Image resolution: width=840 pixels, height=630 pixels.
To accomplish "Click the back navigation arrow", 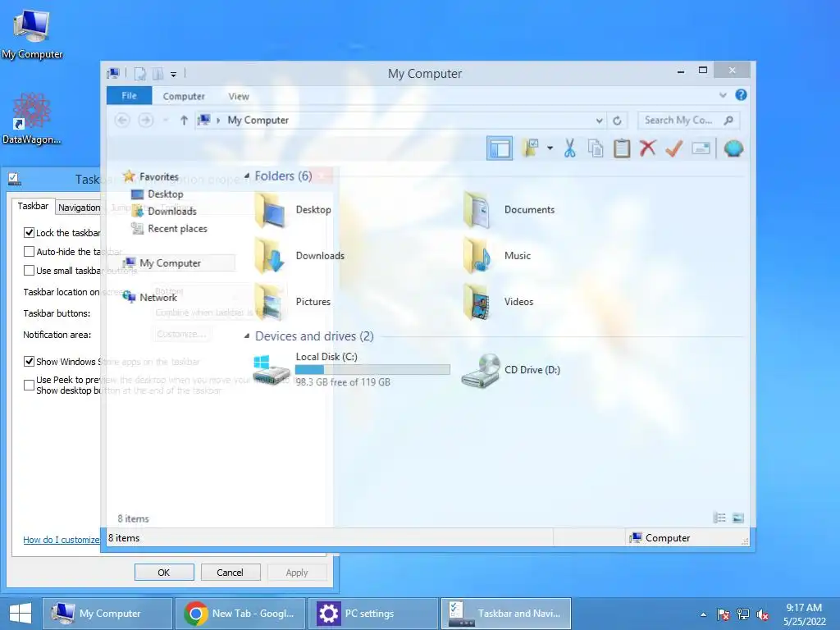I will 122,121.
